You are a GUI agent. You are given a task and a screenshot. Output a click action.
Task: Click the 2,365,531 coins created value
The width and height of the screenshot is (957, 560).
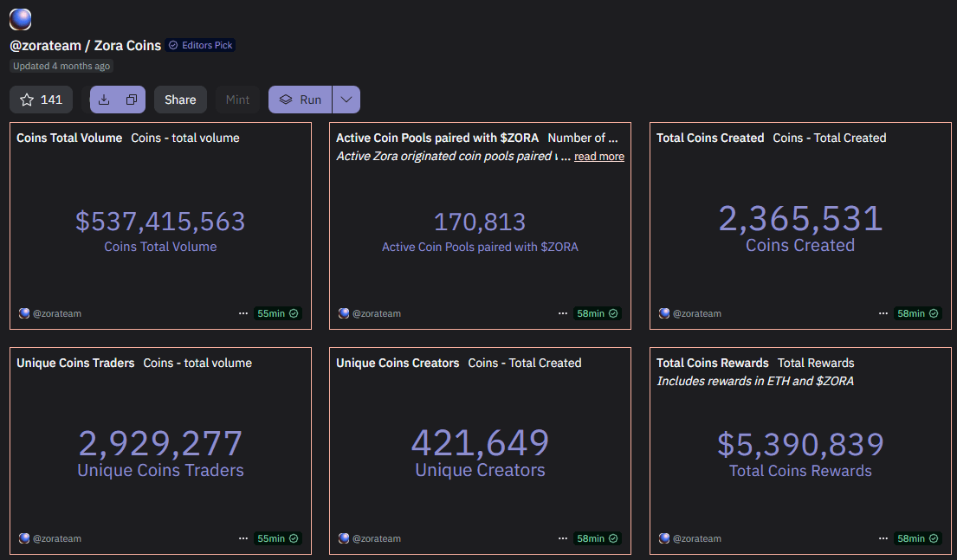pos(800,218)
